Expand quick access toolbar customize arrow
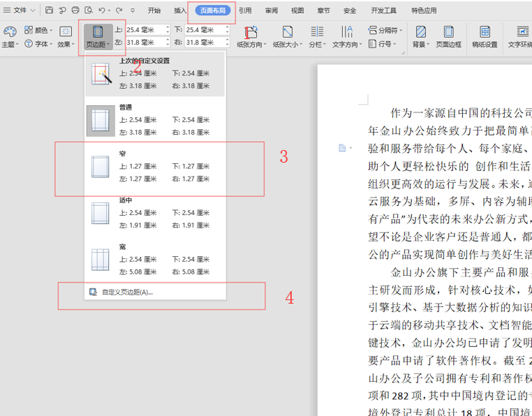The image size is (532, 416). point(133,10)
